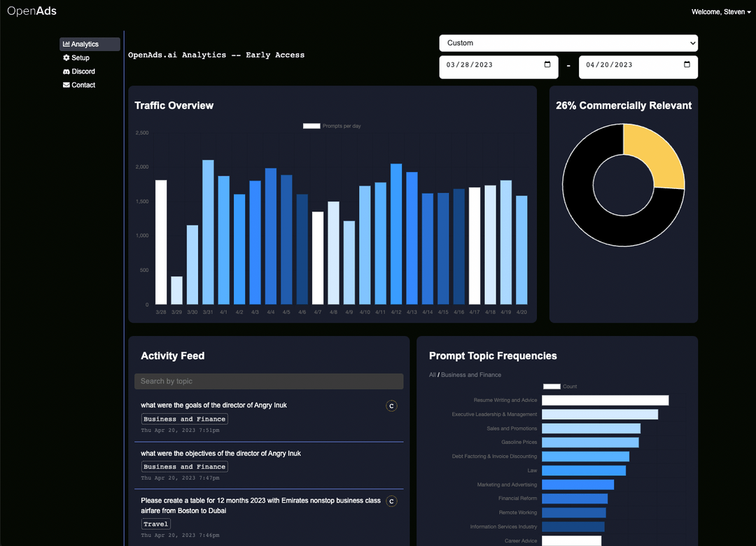The width and height of the screenshot is (756, 546).
Task: Click the Setup gear icon
Action: [66, 57]
